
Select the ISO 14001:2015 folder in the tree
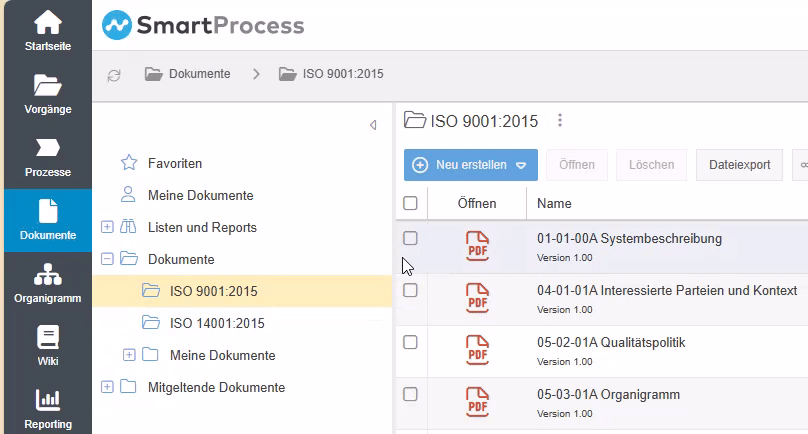point(216,323)
